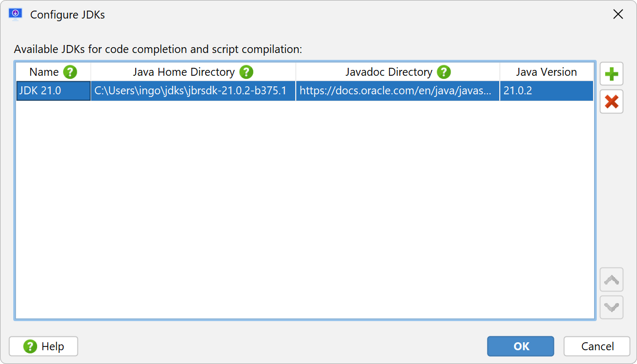
Task: Click the jbrsdk-21.0.2 home directory cell
Action: (191, 91)
